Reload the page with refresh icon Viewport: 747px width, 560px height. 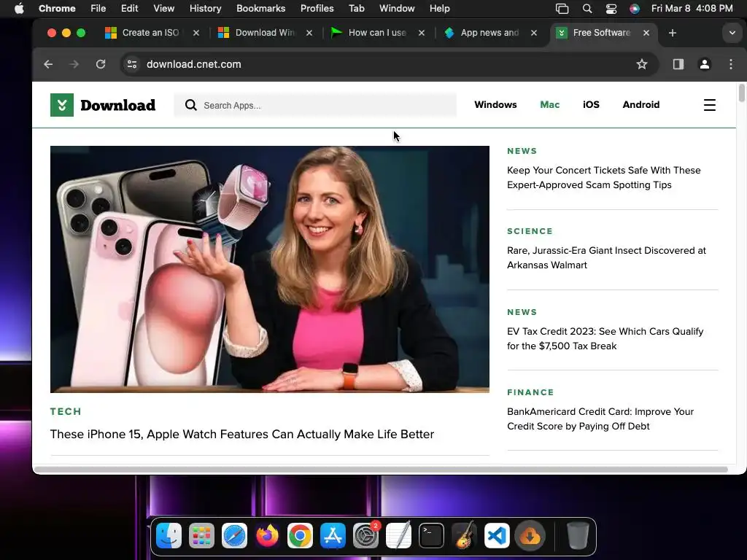pos(101,64)
